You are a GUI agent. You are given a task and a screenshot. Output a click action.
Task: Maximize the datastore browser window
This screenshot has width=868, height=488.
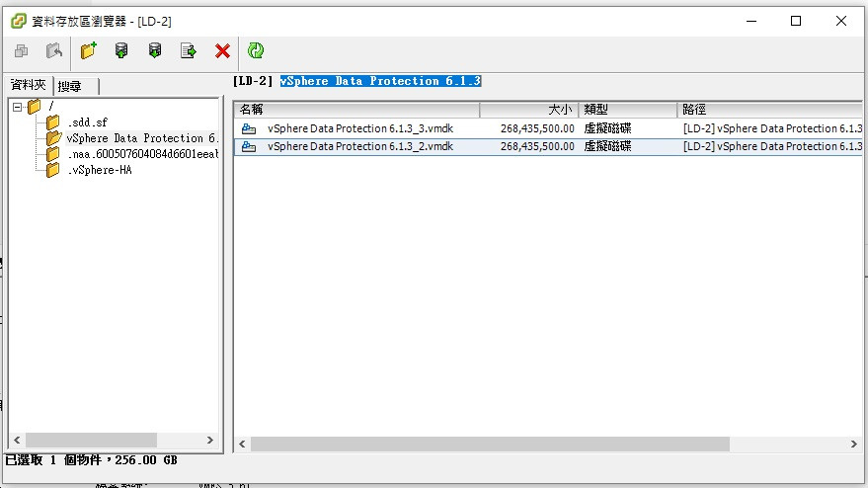coord(796,21)
